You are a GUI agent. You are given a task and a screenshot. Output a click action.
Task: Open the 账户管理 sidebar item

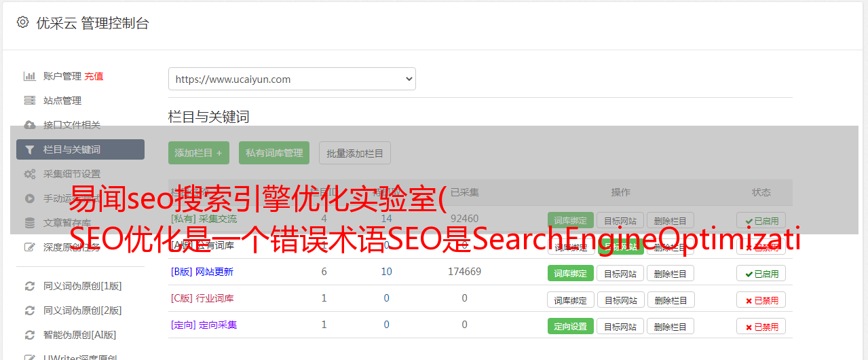coord(62,76)
